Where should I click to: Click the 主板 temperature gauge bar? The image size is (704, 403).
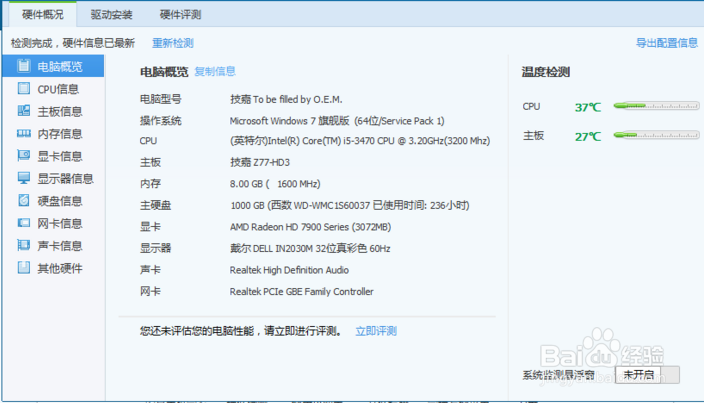pos(656,135)
